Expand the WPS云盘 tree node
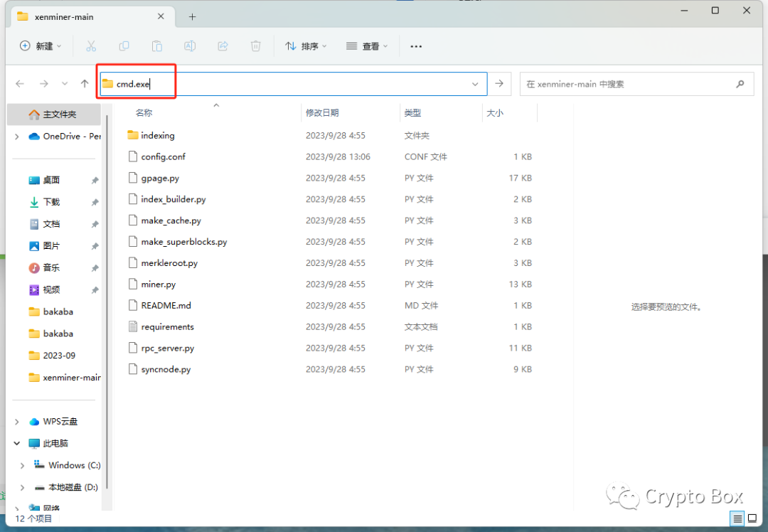Screen dimensions: 768x532 17,422
